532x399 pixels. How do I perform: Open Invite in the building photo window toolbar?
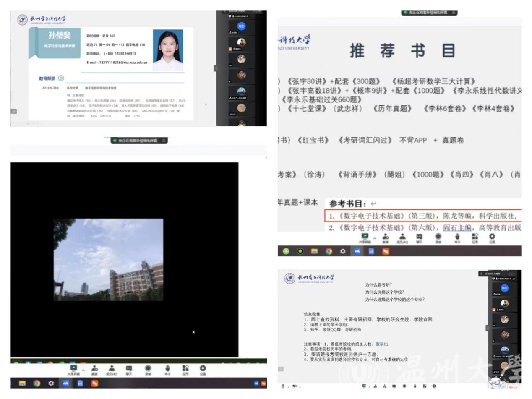click(95, 370)
